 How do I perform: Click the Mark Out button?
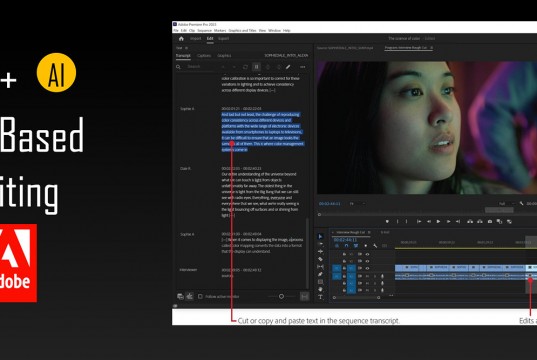tap(407, 222)
